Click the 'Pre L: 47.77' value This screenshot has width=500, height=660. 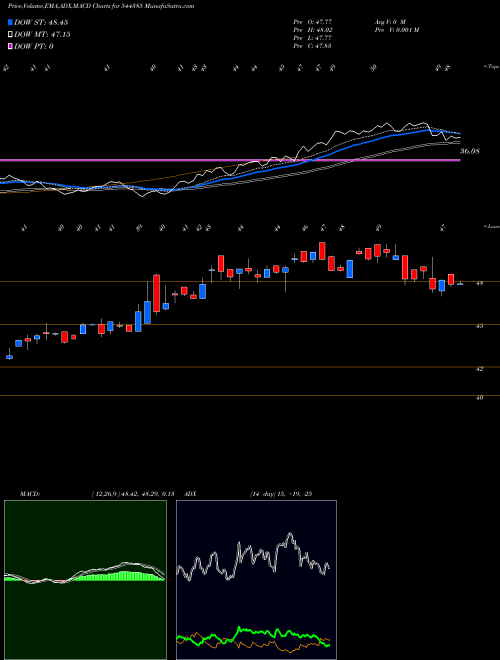313,38
